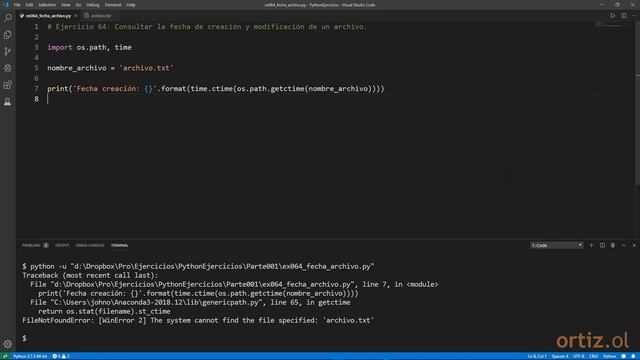The image size is (640, 360).
Task: Click the remote indicator at the status bar's left end
Action: point(5,356)
